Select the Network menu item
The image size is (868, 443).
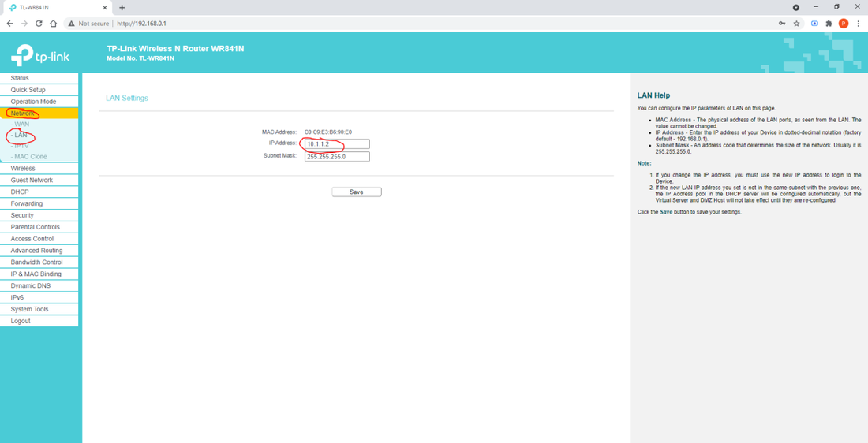[39, 114]
